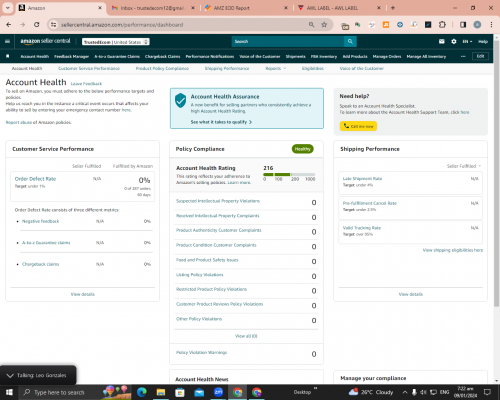Image resolution: width=500 pixels, height=400 pixels.
Task: Open Chrome side panel icon
Action: [x=463, y=25]
